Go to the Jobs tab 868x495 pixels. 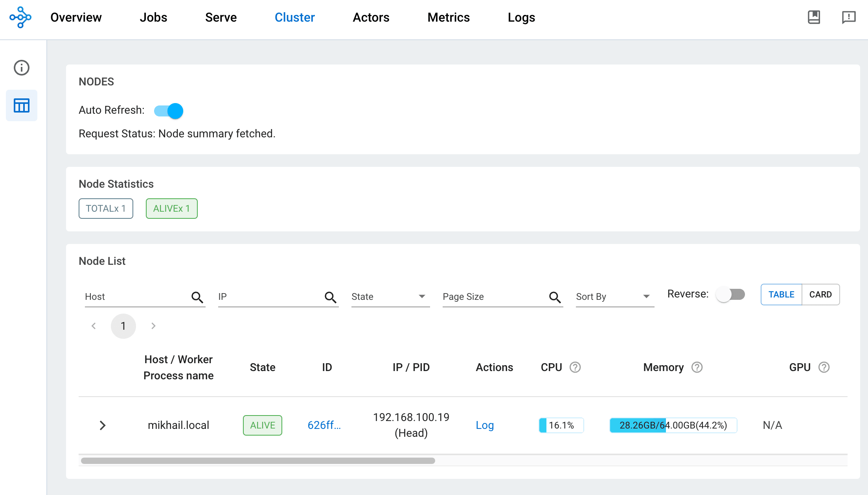[153, 17]
